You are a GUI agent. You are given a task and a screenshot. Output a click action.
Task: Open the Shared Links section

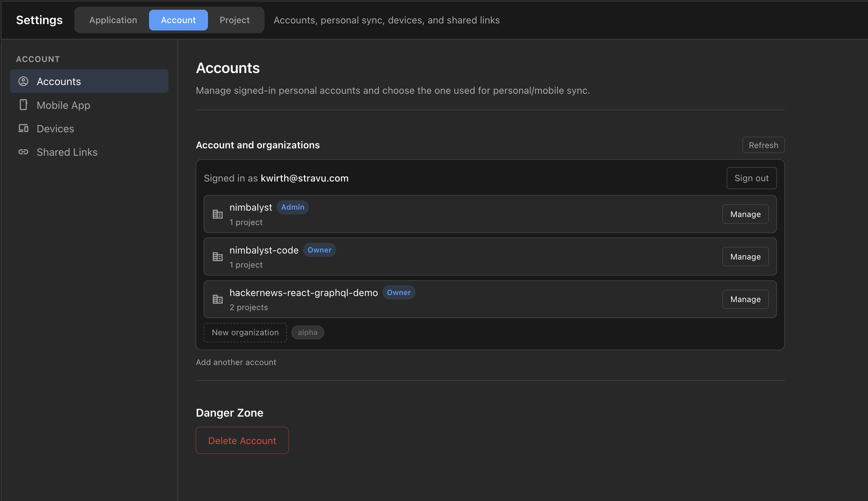click(89, 152)
